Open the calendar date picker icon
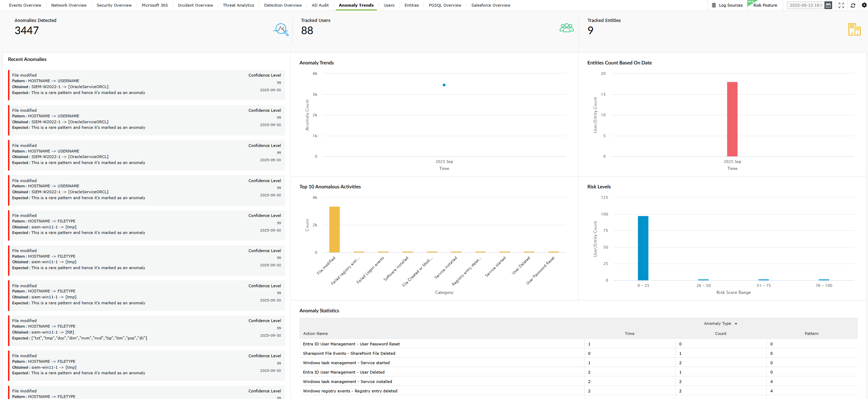The image size is (868, 399). click(828, 5)
